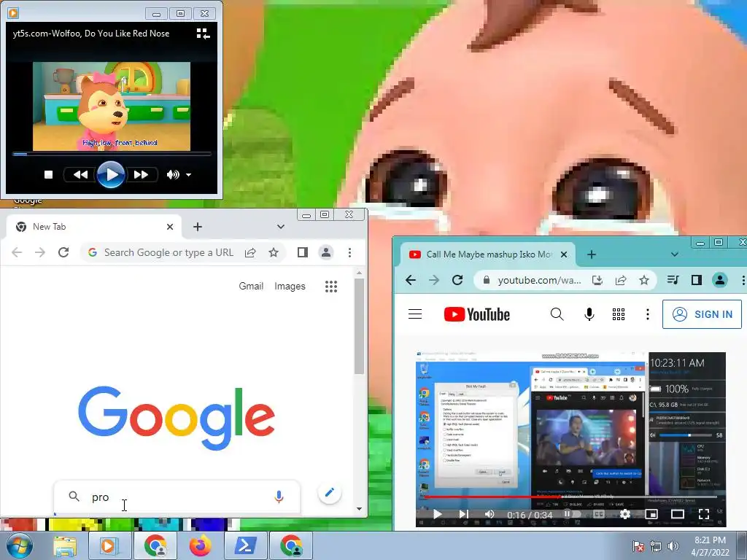Switch YouTube to theater mode
This screenshot has width=747, height=560.
(x=678, y=514)
